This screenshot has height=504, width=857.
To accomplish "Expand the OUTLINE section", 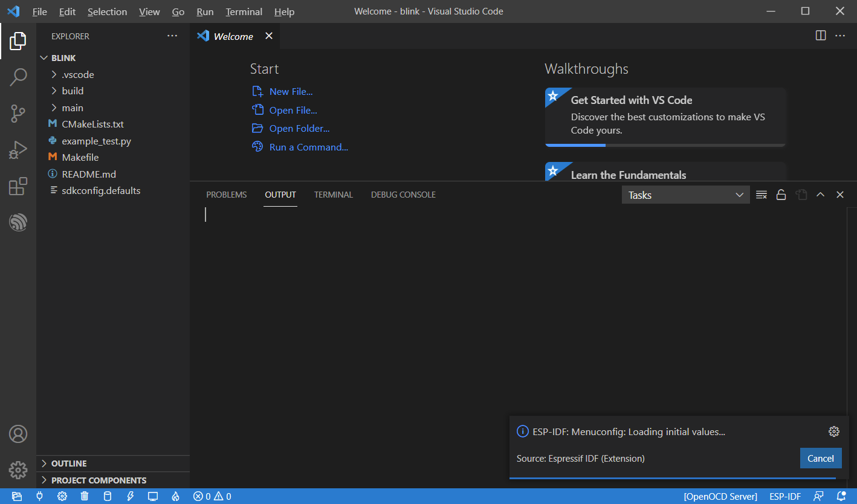I will [113, 464].
